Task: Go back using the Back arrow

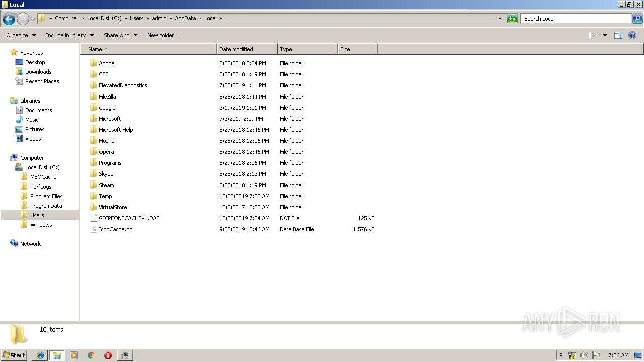Action: (9, 19)
